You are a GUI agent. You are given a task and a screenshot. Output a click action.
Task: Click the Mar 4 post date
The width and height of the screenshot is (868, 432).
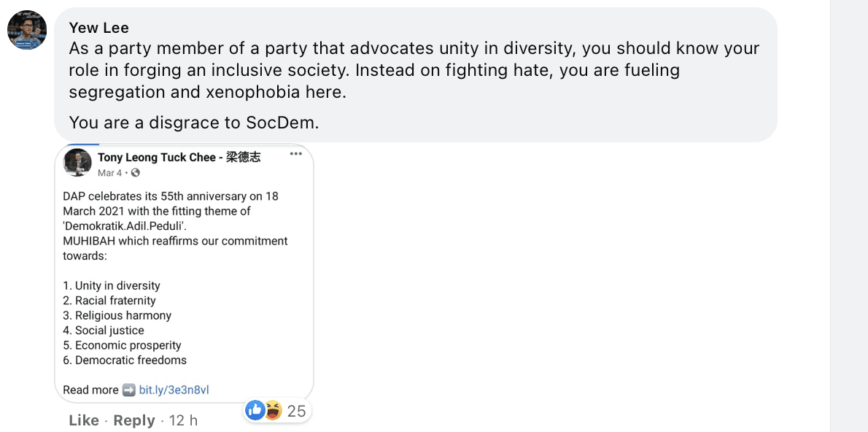click(109, 173)
